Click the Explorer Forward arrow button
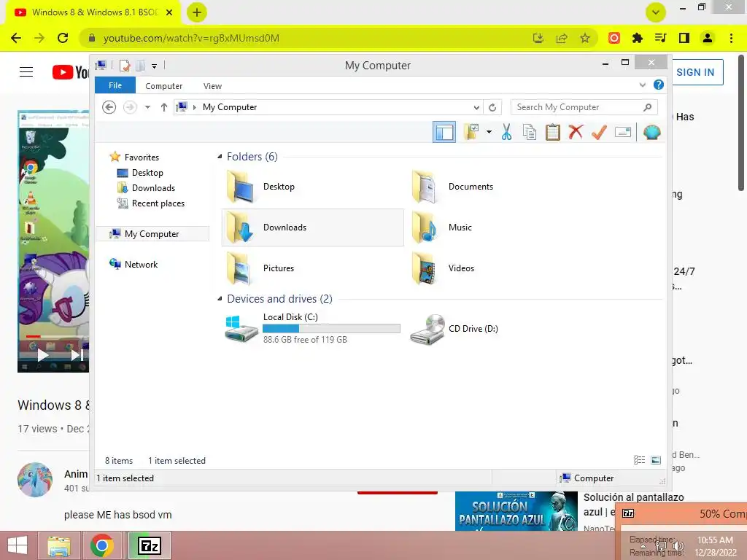Screen dimensions: 747x560 pos(130,107)
